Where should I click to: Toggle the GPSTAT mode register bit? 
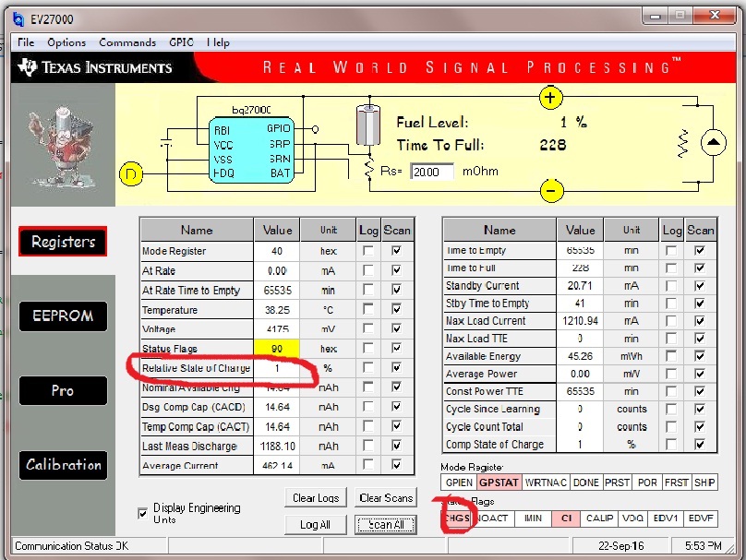(499, 483)
